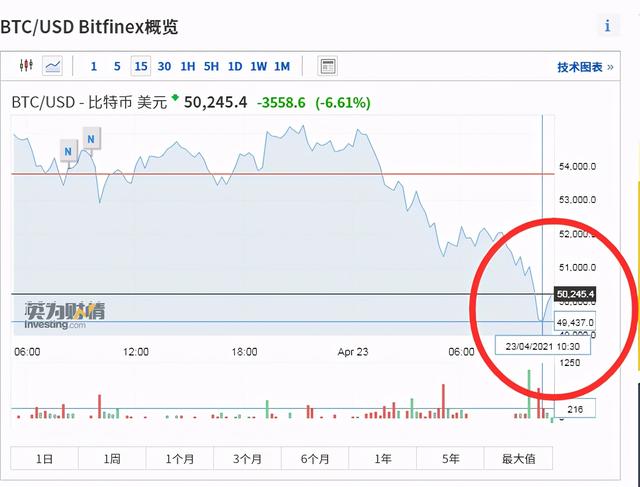
Task: Select the candlestick chart type icon
Action: (x=27, y=66)
